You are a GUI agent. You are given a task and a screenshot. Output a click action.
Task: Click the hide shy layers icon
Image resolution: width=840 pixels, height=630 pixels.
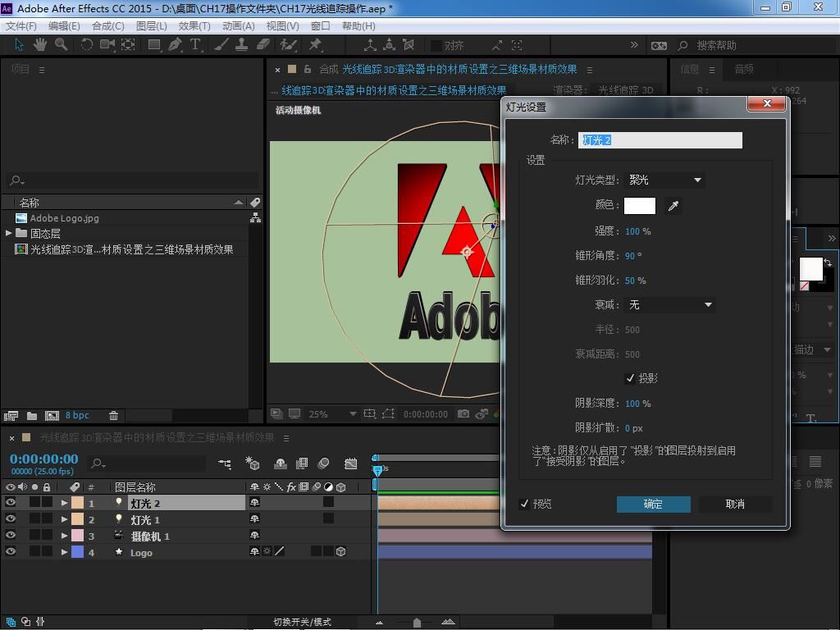pyautogui.click(x=281, y=464)
